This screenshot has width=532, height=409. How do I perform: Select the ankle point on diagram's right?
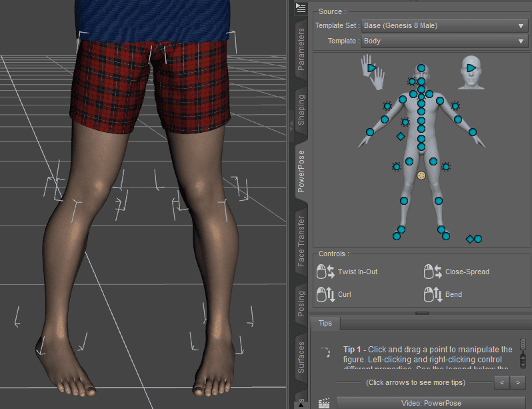(441, 230)
